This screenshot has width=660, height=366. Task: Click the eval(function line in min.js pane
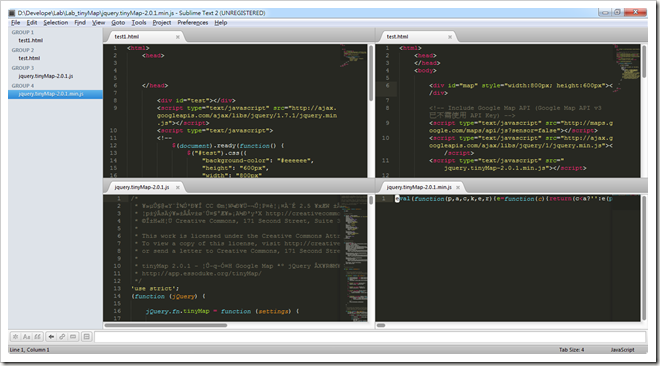(x=503, y=199)
